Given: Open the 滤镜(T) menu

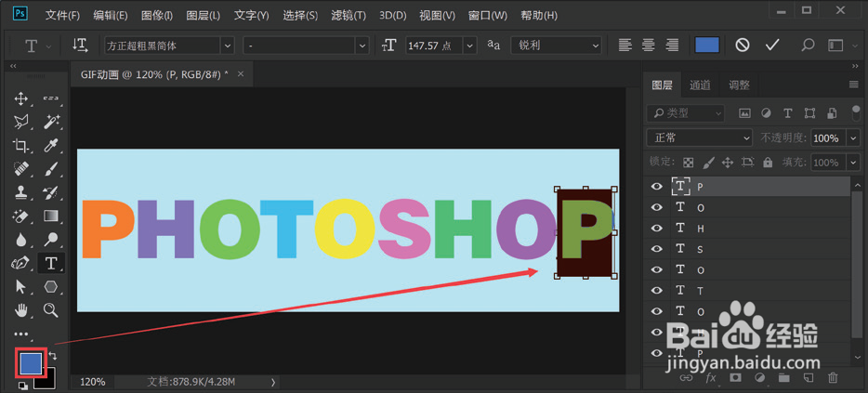Looking at the screenshot, I should tap(348, 15).
